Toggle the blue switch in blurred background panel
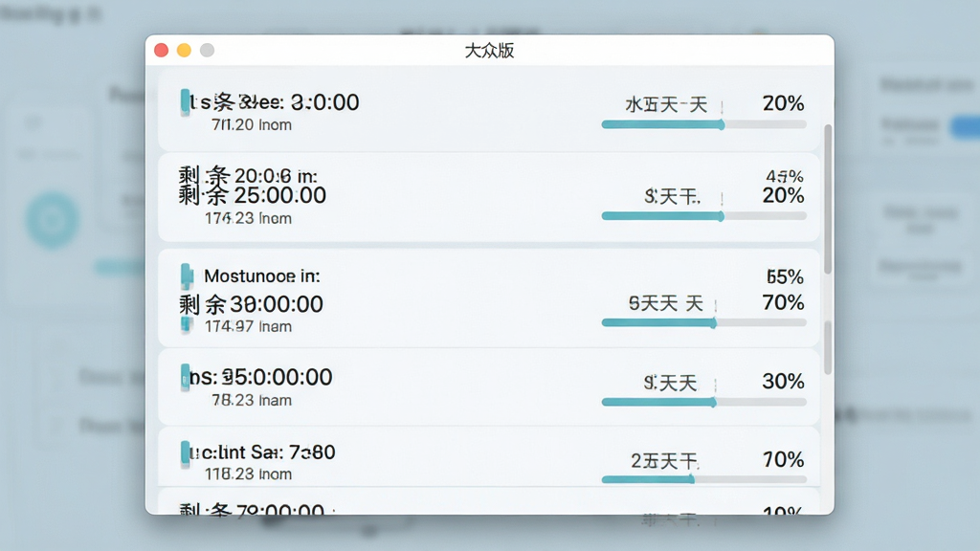 966,127
